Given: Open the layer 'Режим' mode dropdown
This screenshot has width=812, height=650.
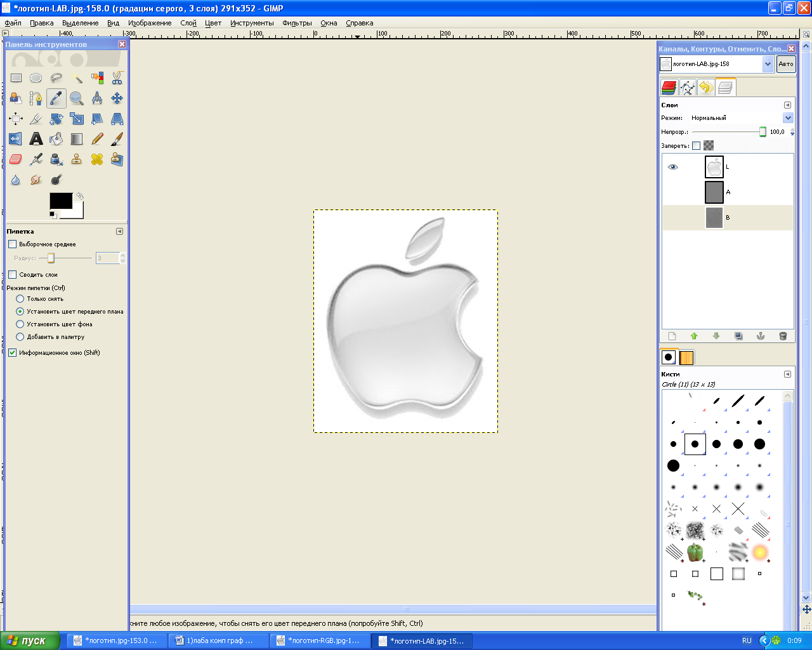Looking at the screenshot, I should [x=787, y=117].
